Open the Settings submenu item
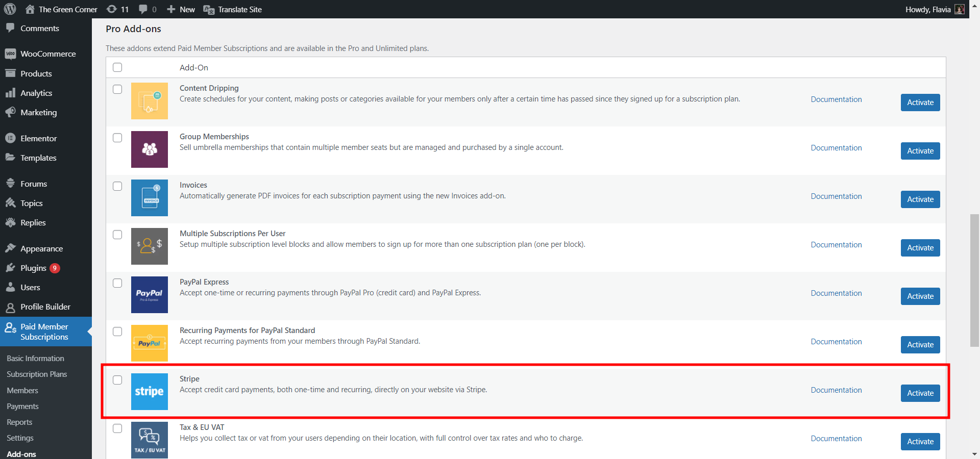The image size is (980, 459). (20, 438)
